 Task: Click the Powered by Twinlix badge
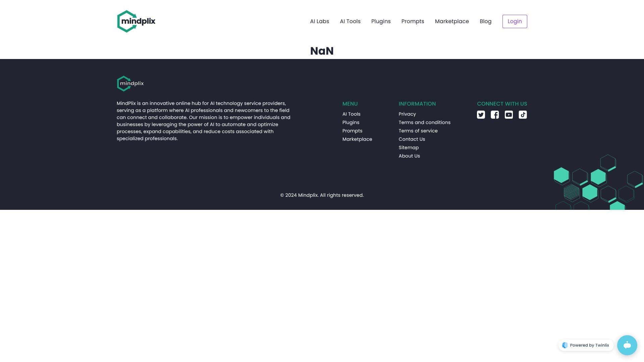coord(586,345)
